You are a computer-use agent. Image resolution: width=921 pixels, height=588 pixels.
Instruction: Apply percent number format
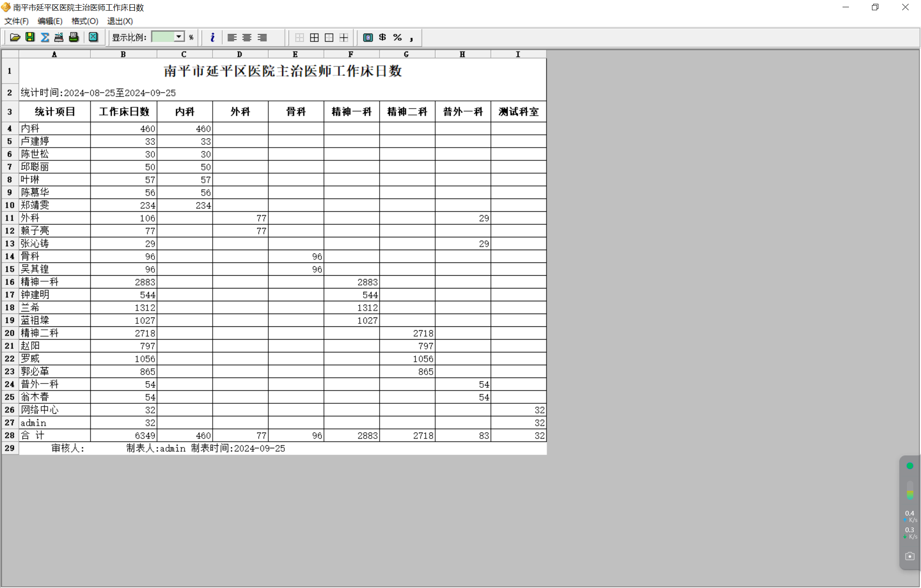pos(397,37)
